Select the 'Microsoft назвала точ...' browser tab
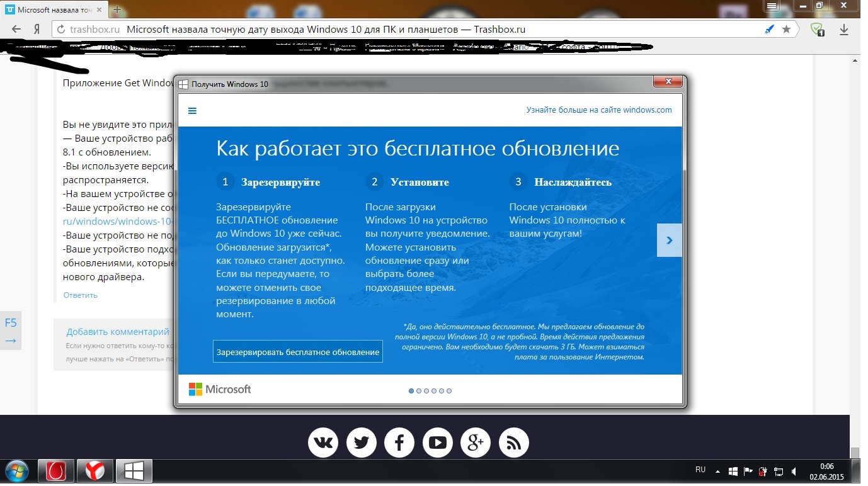The image size is (868, 486). pos(54,10)
